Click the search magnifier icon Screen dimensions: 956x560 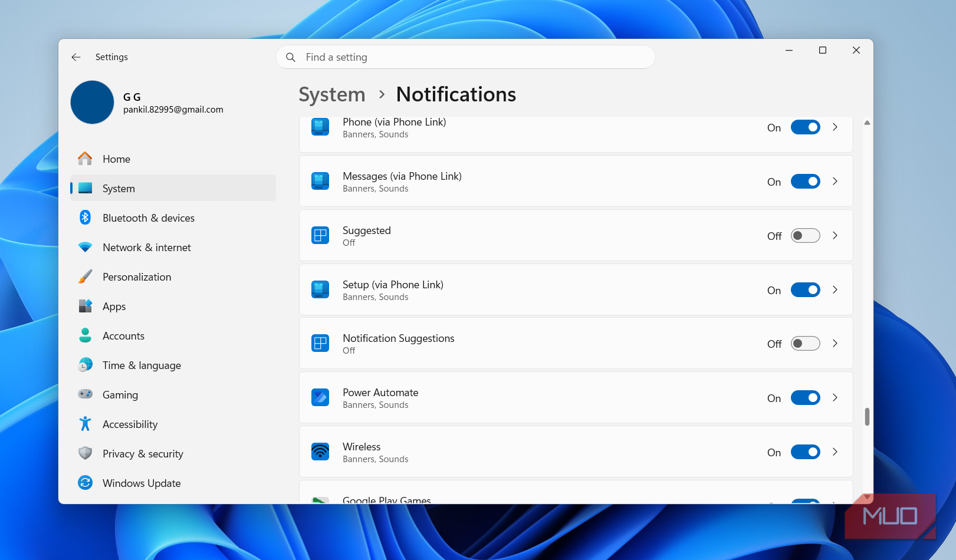pos(291,57)
